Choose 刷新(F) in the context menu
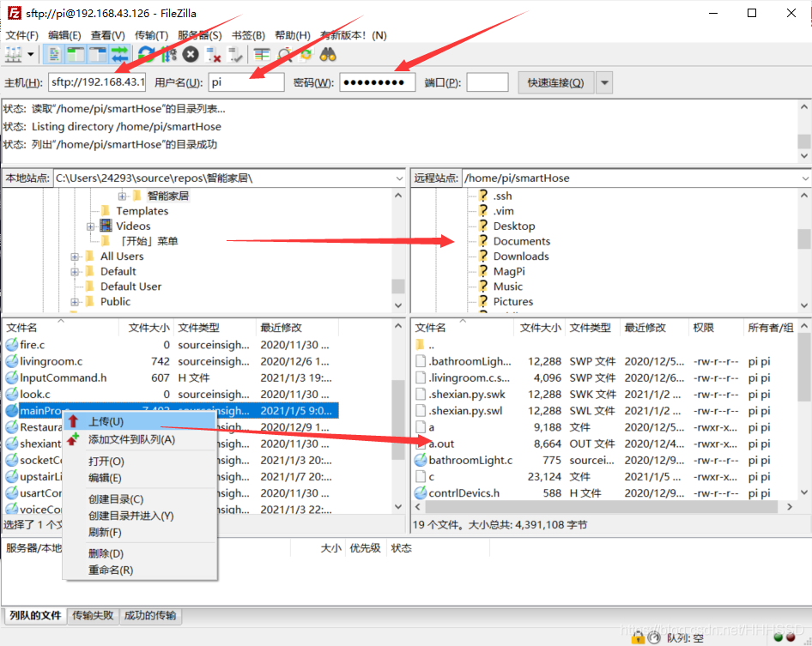This screenshot has width=812, height=646. click(x=139, y=532)
